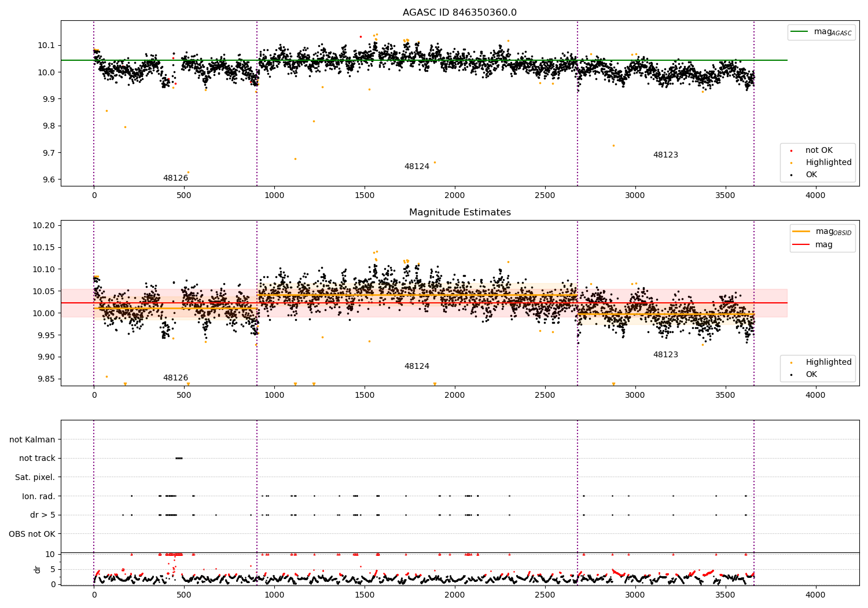This screenshot has height=608, width=868.
Task: Click the 10.20 y-axis tick label
Action: (43, 225)
